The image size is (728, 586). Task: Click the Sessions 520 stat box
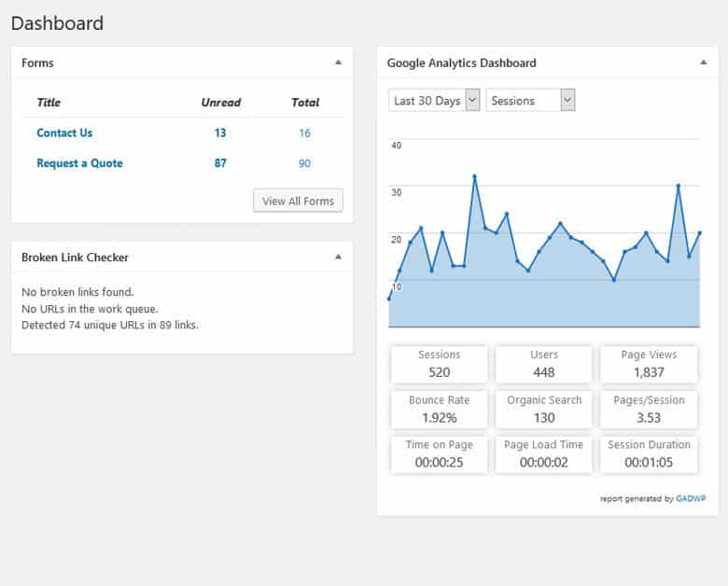click(440, 364)
